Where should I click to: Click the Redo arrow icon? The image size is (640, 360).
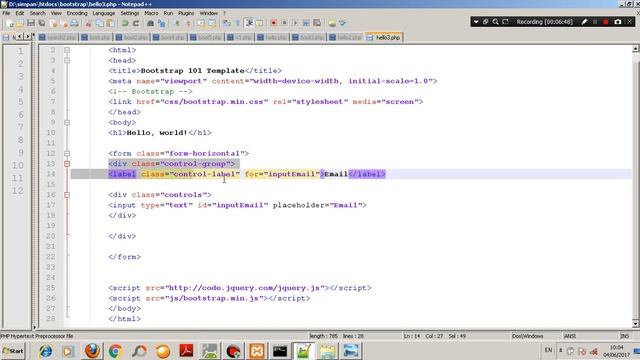(136, 23)
